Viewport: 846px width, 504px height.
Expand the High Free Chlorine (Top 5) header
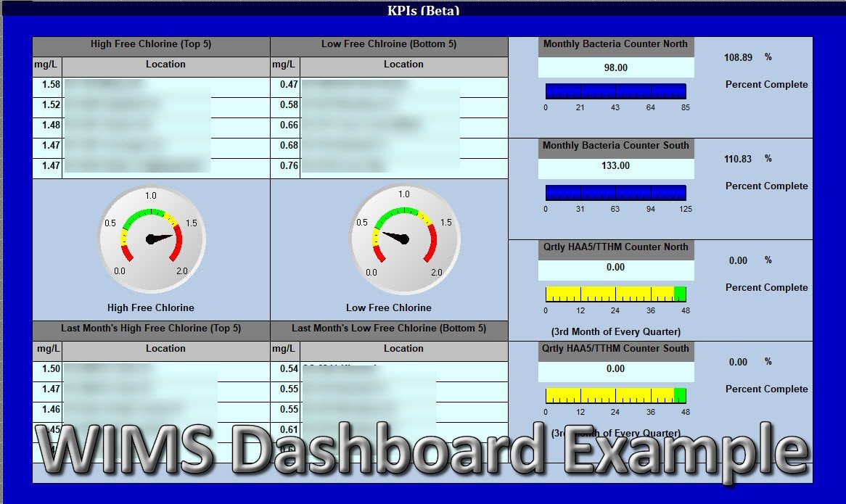click(x=150, y=45)
